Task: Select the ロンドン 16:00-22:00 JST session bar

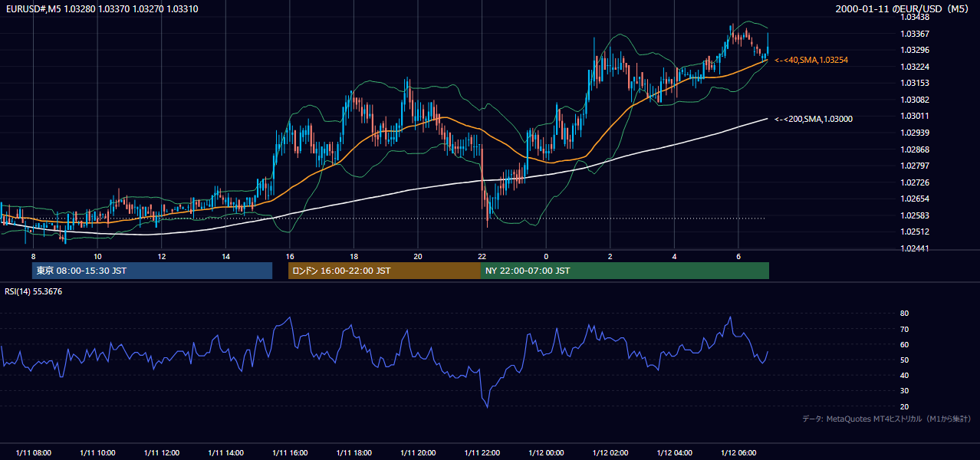Action: point(384,271)
